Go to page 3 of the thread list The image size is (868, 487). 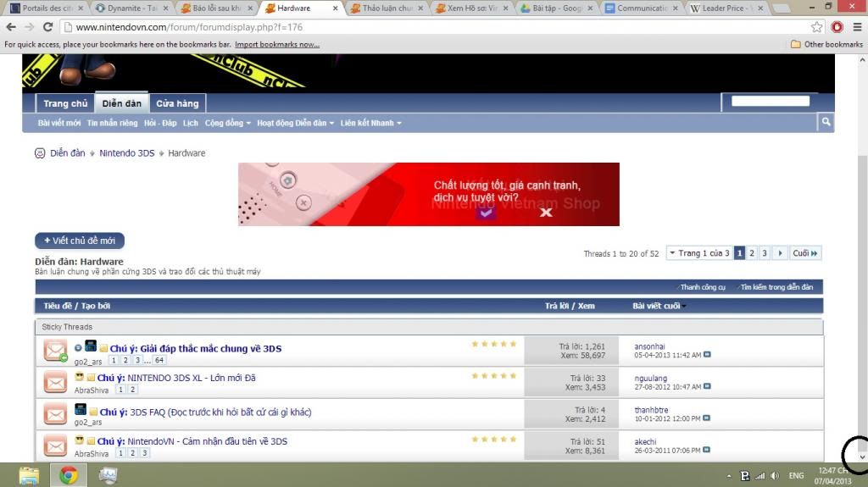click(765, 253)
